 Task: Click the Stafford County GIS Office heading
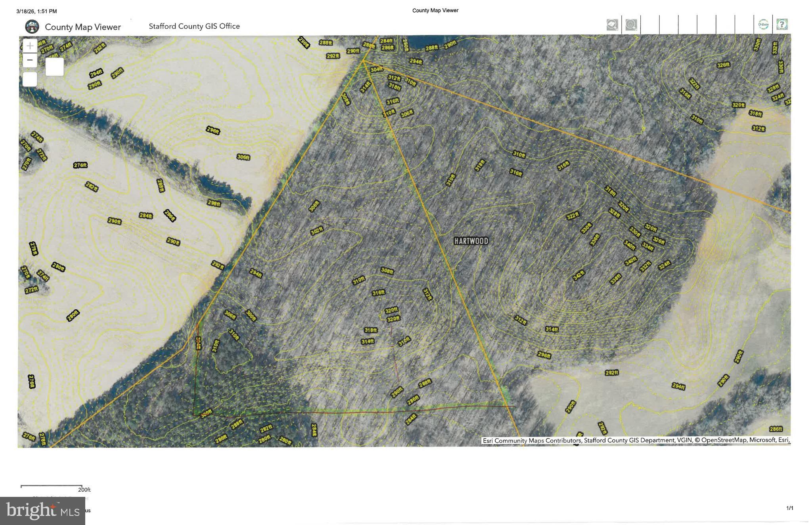[194, 26]
